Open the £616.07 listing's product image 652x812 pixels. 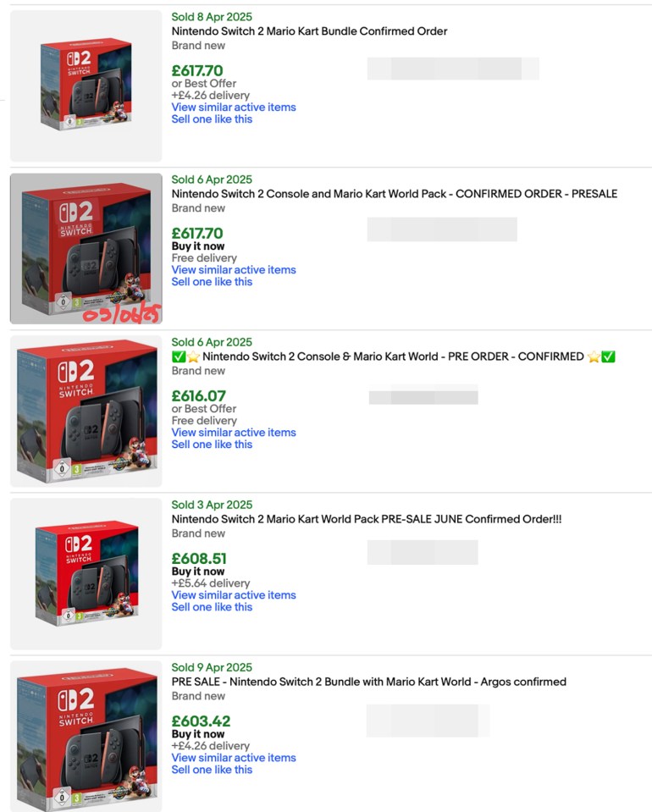[86, 412]
